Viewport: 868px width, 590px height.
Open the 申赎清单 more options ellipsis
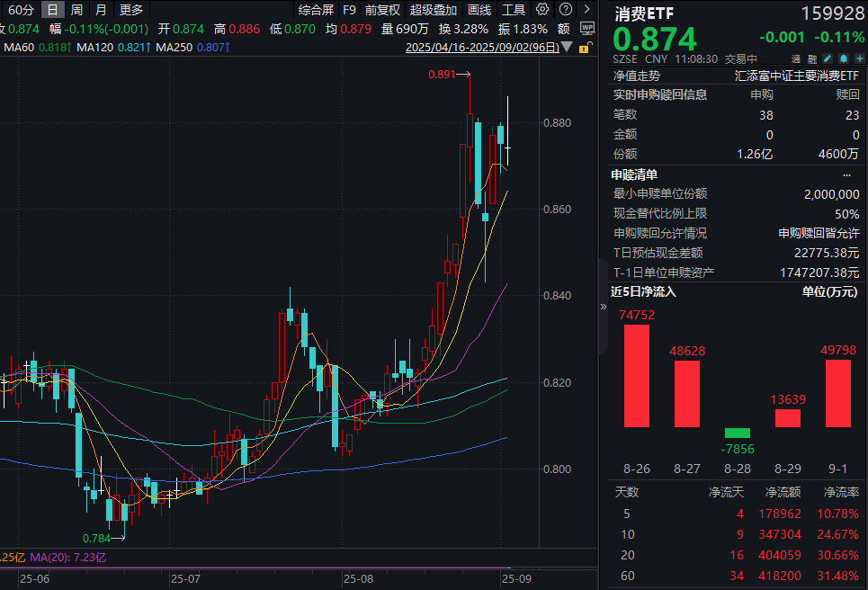click(x=846, y=174)
